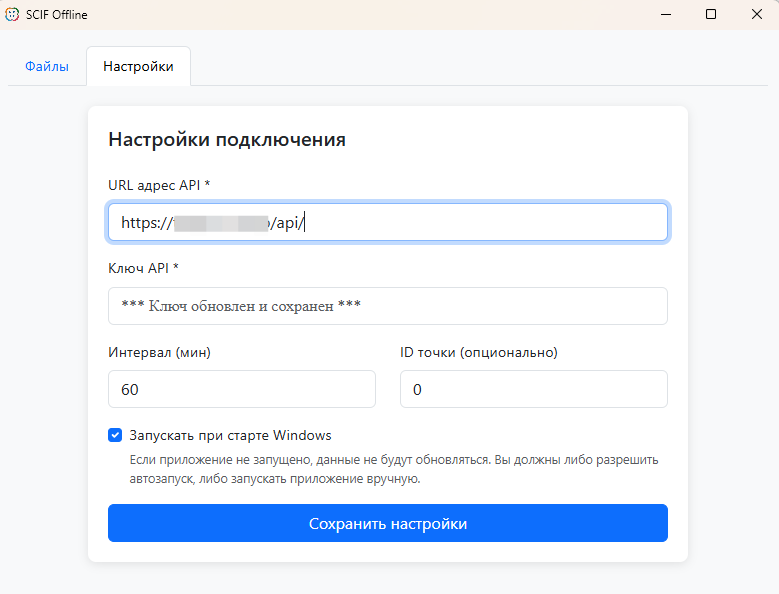This screenshot has width=779, height=594.
Task: Switch to the Файлы tab
Action: 47,67
